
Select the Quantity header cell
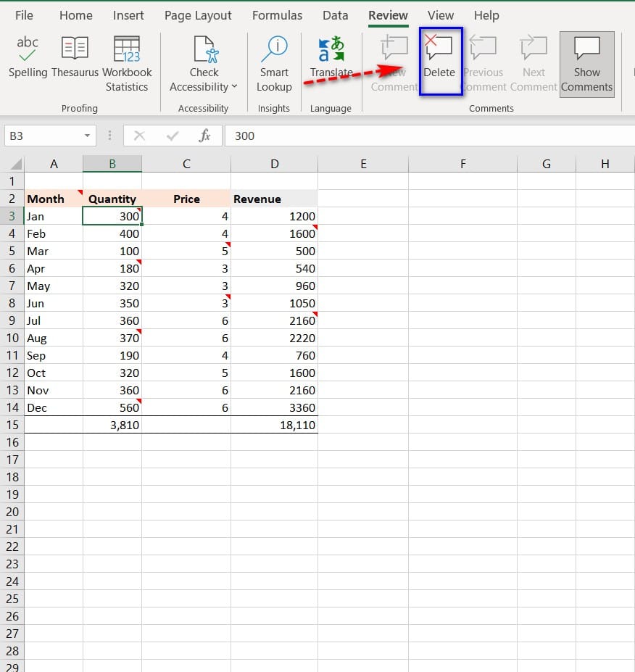click(x=112, y=199)
